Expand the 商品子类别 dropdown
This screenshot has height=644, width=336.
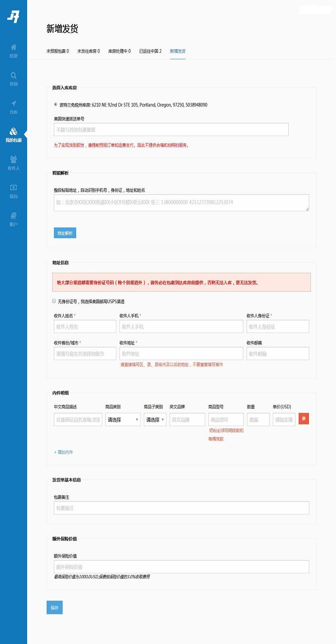click(x=155, y=420)
